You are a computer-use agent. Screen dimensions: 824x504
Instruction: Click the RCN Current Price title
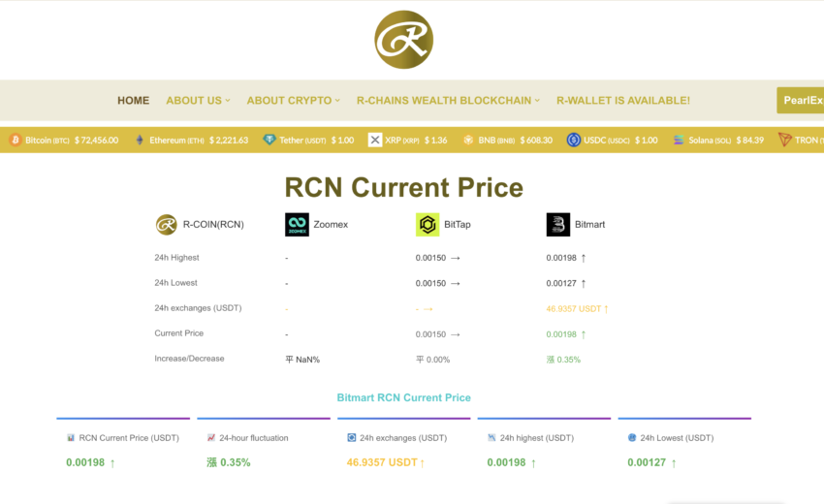[x=403, y=188]
